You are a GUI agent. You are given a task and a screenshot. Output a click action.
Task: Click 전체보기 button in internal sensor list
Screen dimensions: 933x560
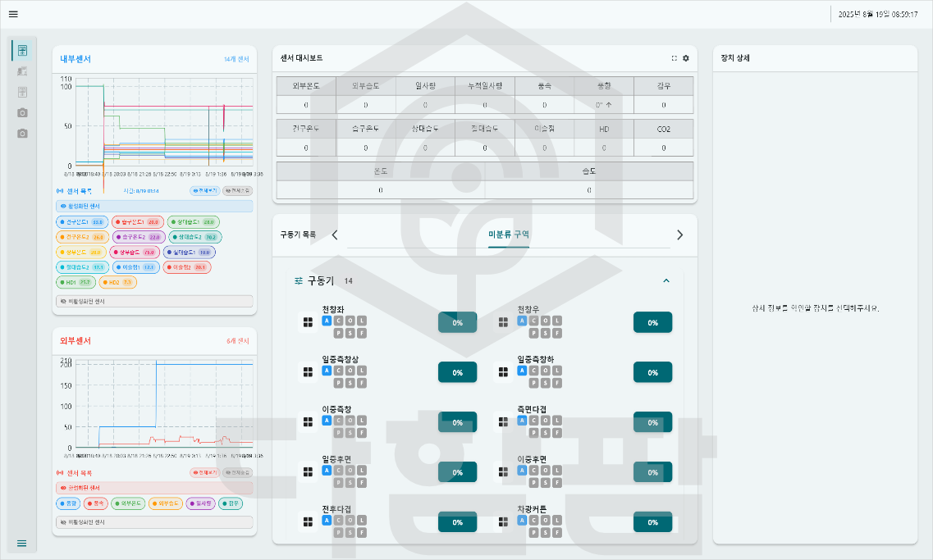tap(204, 190)
